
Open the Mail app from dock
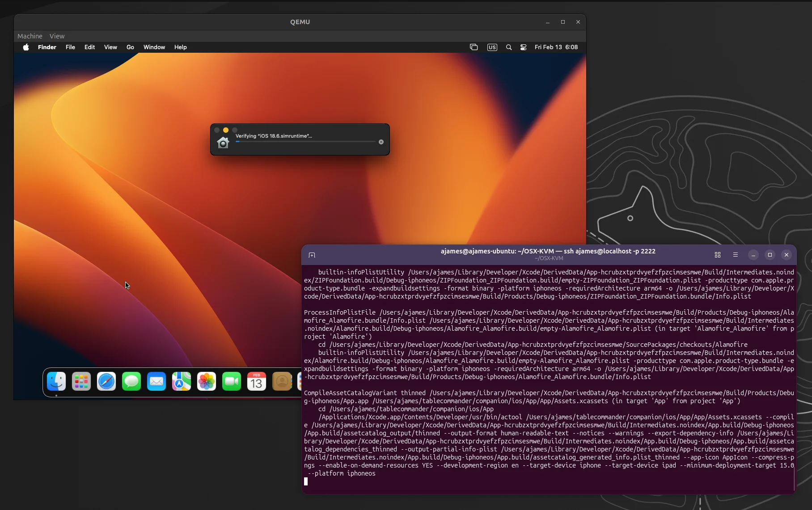coord(156,381)
